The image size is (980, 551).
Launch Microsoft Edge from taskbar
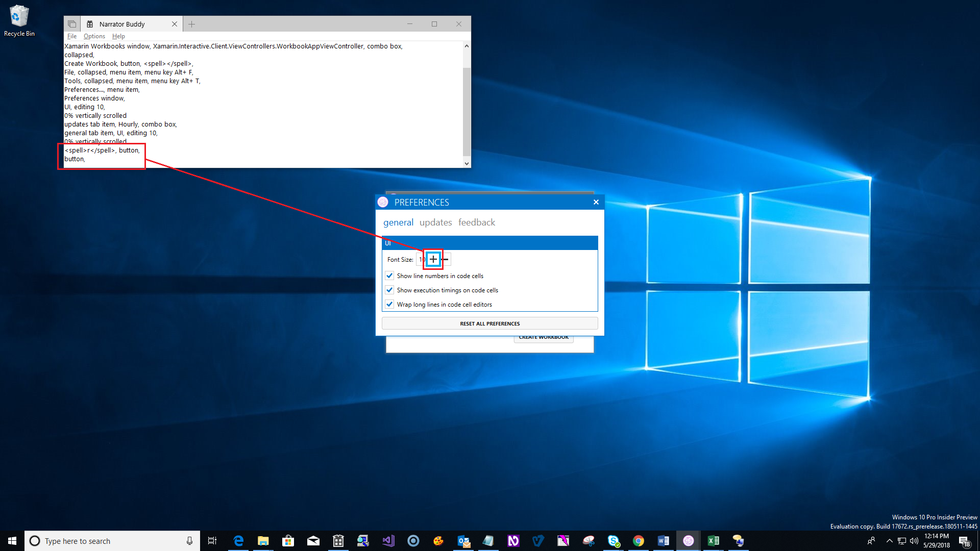click(238, 541)
